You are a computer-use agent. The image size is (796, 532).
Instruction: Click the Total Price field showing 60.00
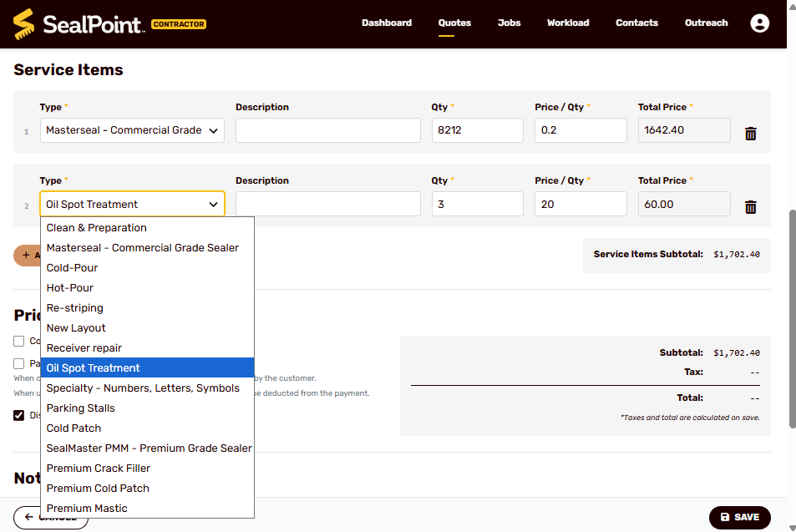[x=684, y=204]
